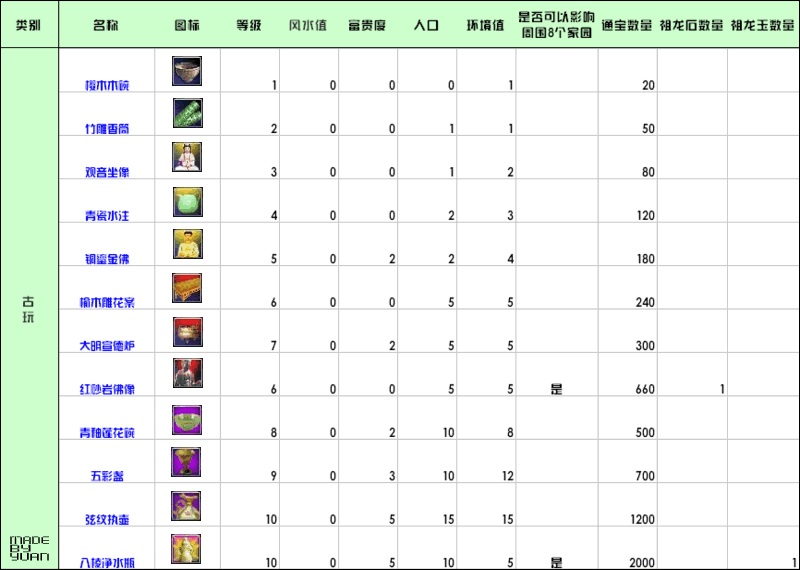This screenshot has height=570, width=800.
Task: Open the 青瓷水注 link
Action: pyautogui.click(x=107, y=215)
